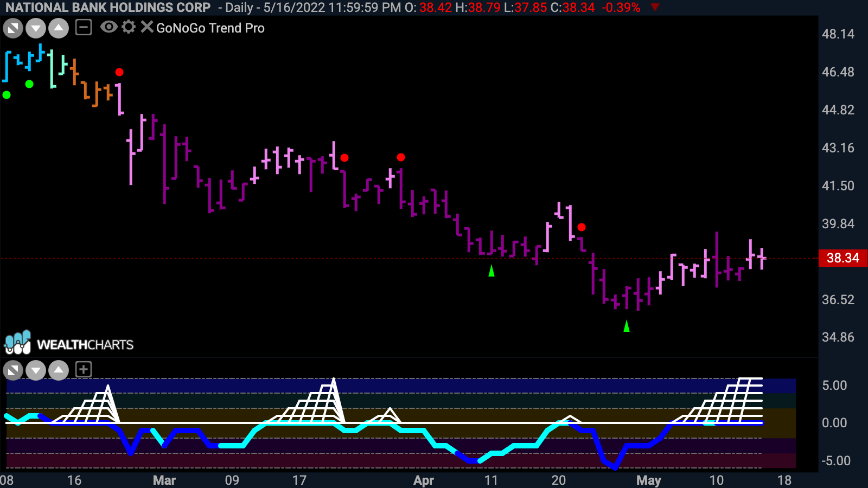Screen dimensions: 868x488
Task: Select the GoNoGo Trend Pro label
Action: point(210,28)
